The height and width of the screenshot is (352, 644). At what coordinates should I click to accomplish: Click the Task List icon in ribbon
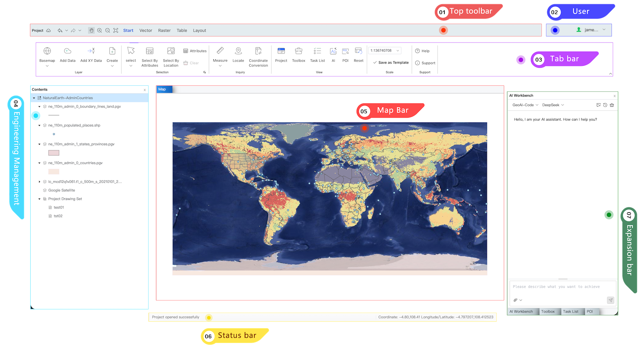[x=317, y=51]
